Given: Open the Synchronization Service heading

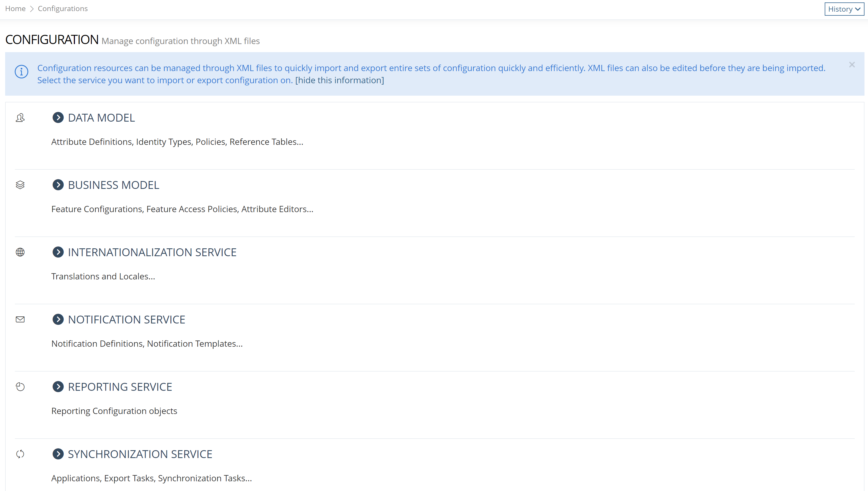Looking at the screenshot, I should tap(140, 454).
